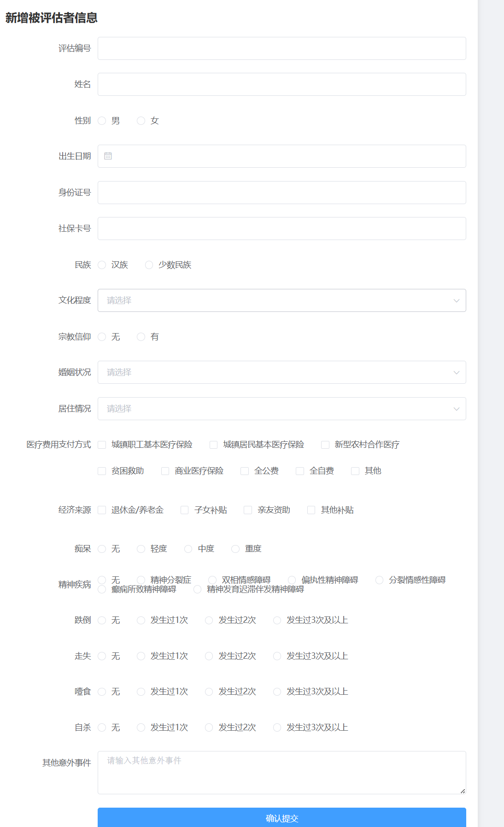Viewport: 504px width, 827px height.
Task: Choose 精神分裂症 radio option
Action: point(141,580)
